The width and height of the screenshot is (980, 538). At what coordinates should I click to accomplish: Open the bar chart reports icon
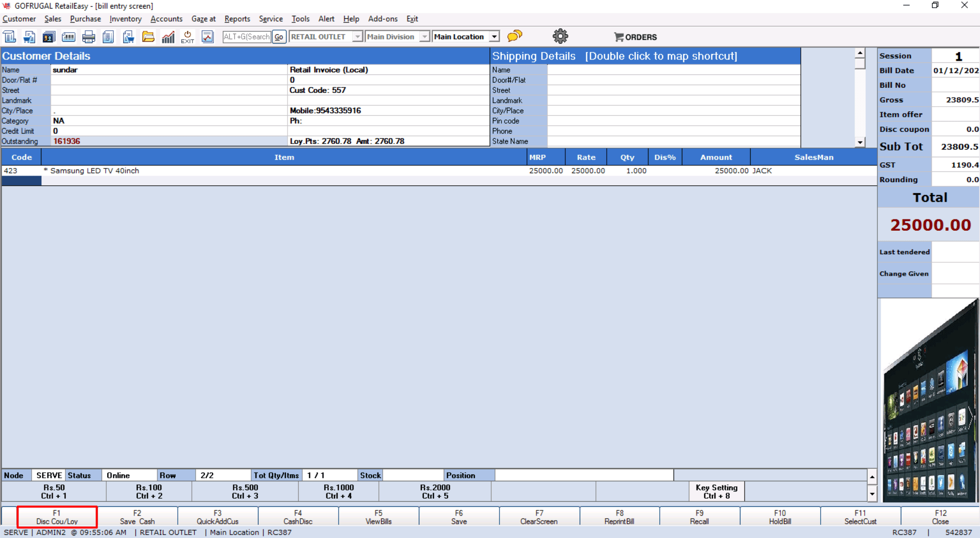[x=168, y=37]
